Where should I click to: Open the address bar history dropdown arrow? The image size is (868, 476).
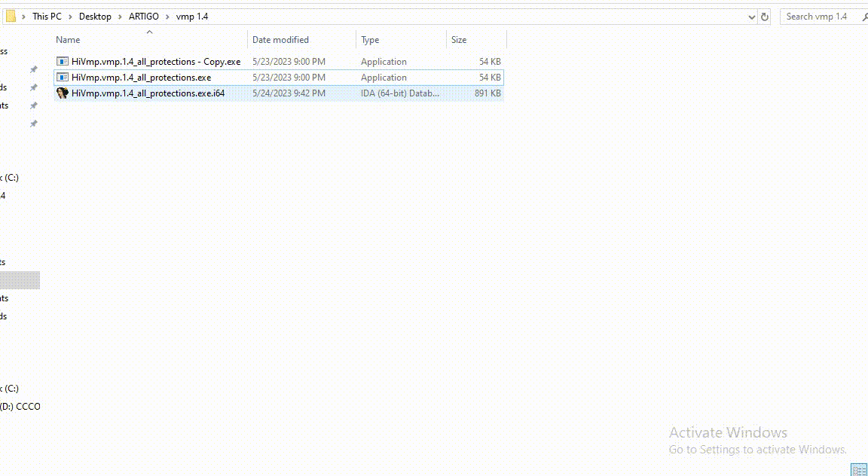pyautogui.click(x=751, y=17)
